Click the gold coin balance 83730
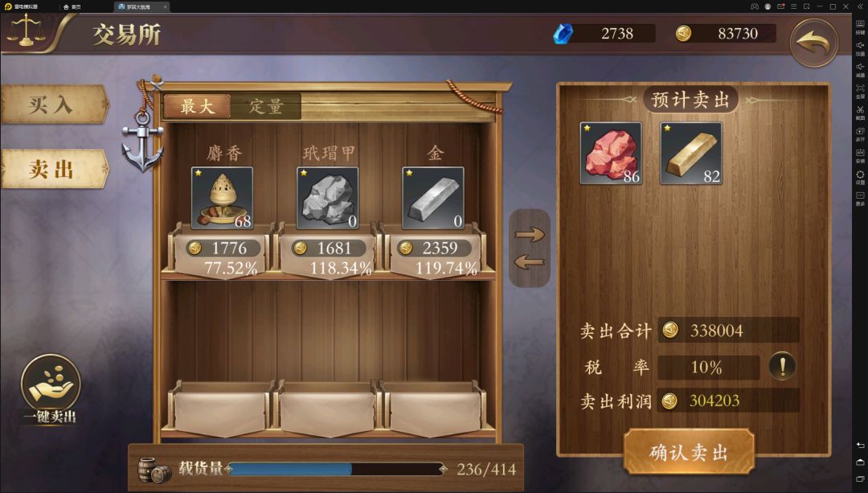The width and height of the screenshot is (868, 493). [x=725, y=33]
